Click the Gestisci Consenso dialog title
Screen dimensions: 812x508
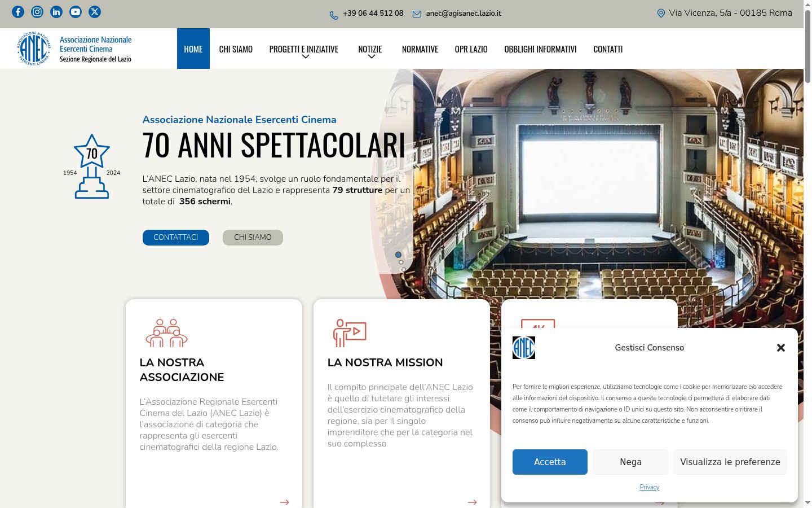pyautogui.click(x=650, y=348)
